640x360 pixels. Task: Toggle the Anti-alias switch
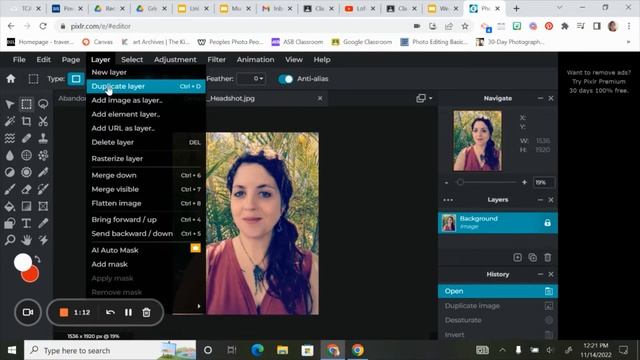pos(286,79)
